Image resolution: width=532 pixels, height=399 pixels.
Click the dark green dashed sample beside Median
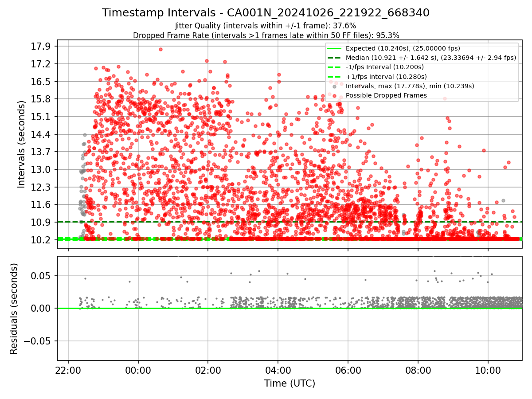click(x=335, y=58)
